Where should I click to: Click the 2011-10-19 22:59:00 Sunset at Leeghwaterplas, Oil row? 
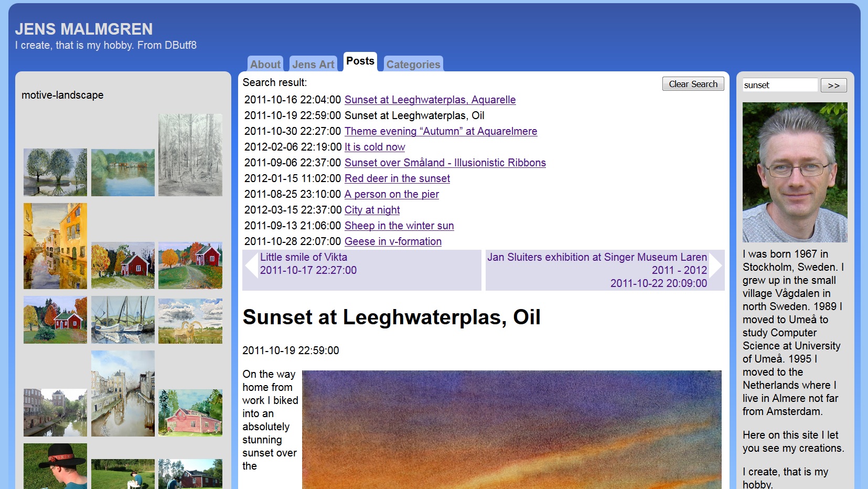364,115
